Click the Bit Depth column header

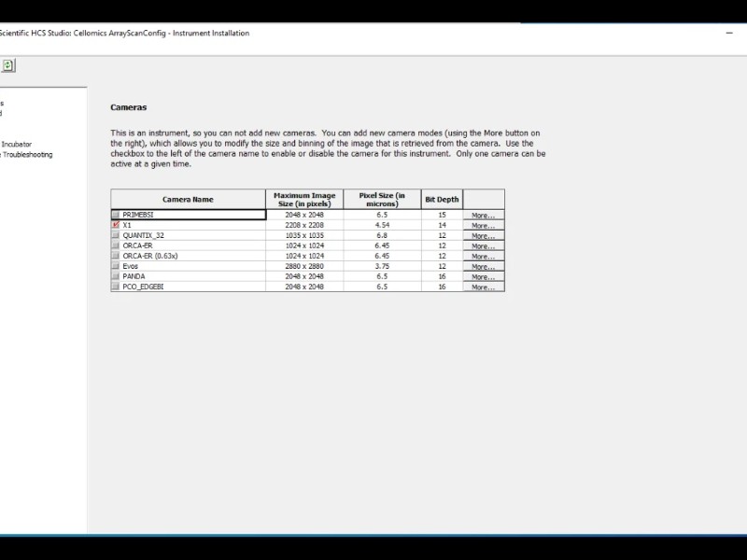click(442, 199)
